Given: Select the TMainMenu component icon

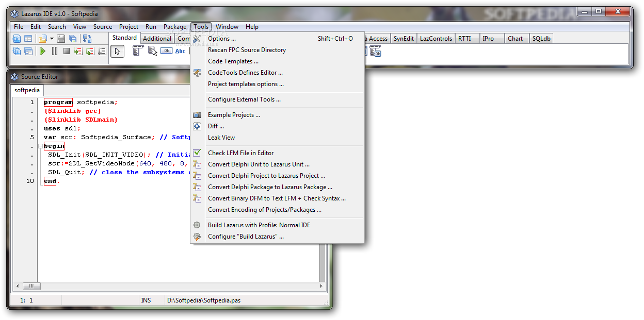Looking at the screenshot, I should click(138, 50).
